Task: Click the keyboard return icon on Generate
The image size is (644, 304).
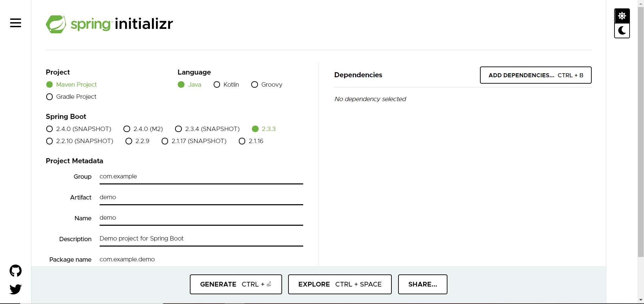Action: [269, 284]
